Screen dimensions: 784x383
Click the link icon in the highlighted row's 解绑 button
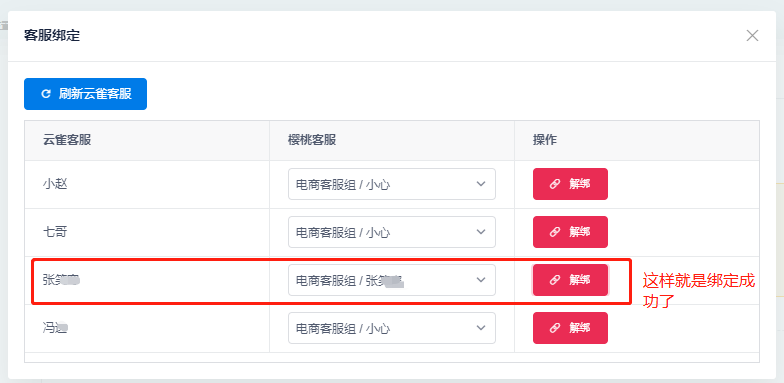[x=554, y=280]
